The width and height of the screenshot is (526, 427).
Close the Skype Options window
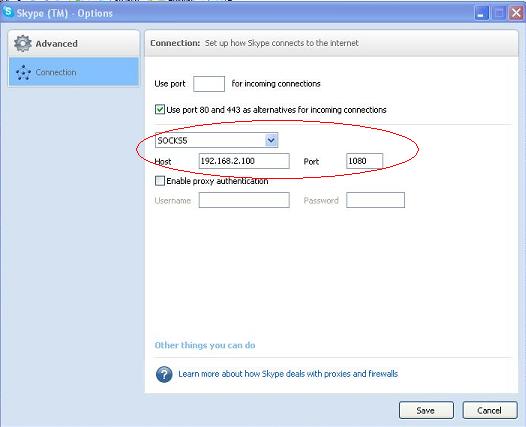tap(516, 13)
